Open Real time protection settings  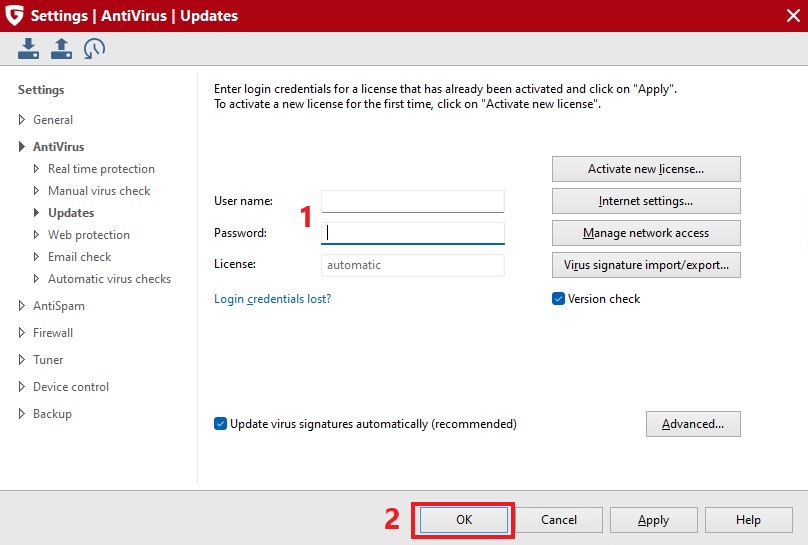(x=102, y=168)
